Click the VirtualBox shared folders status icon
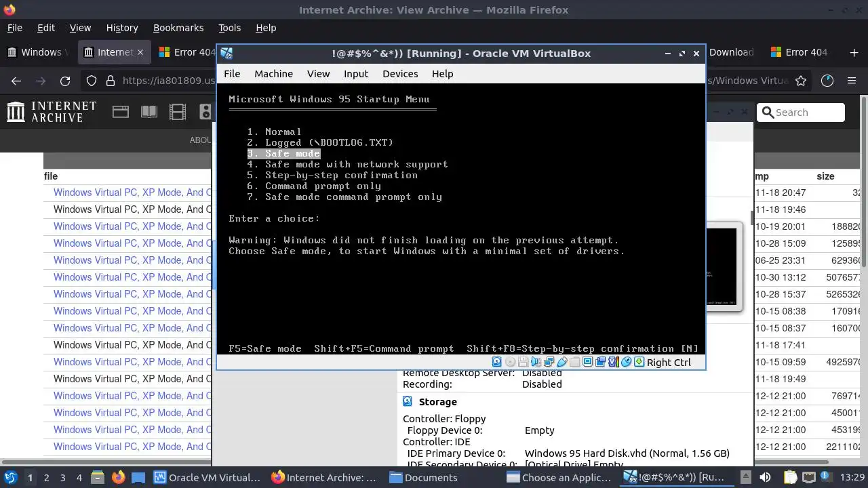868x488 pixels. pos(575,362)
